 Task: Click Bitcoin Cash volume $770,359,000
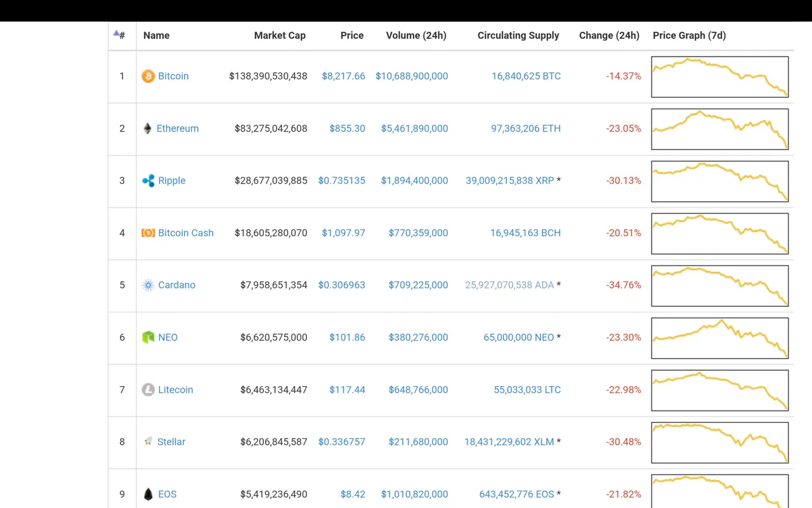pyautogui.click(x=418, y=233)
